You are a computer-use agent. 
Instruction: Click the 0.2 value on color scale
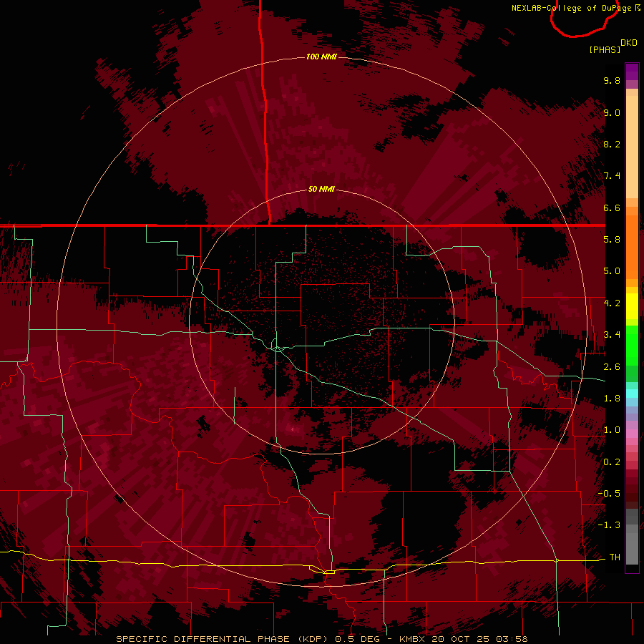coord(612,462)
